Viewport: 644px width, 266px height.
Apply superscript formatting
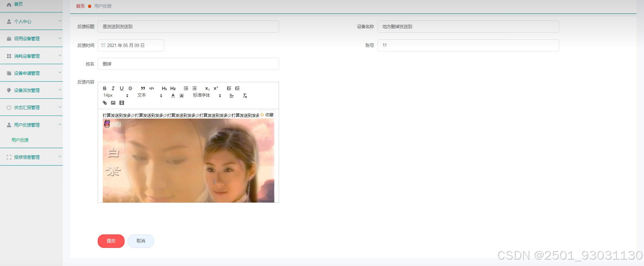216,88
